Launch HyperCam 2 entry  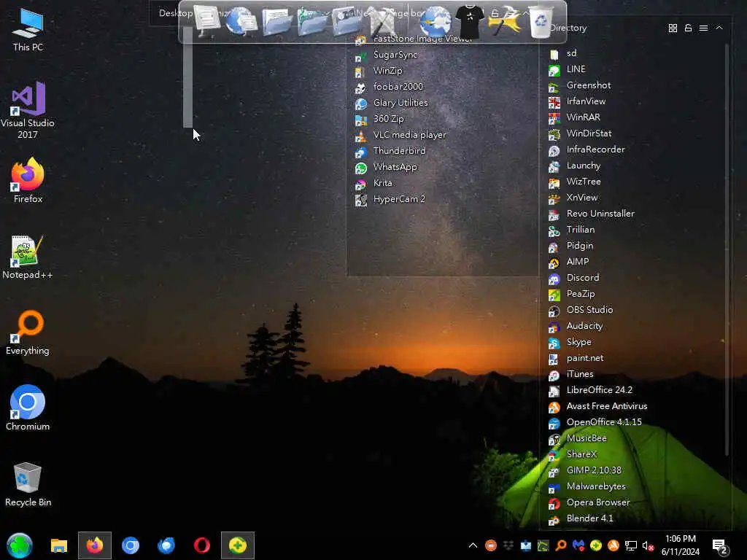pyautogui.click(x=390, y=200)
